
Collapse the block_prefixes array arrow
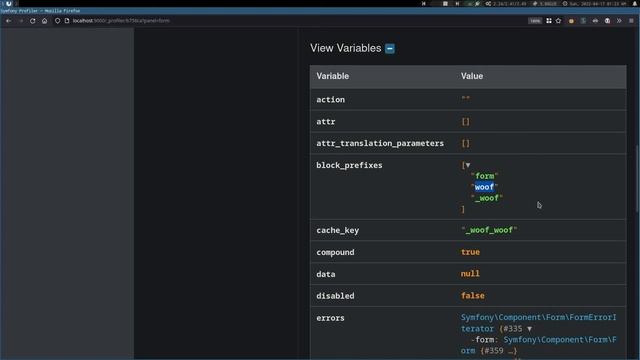click(x=468, y=165)
